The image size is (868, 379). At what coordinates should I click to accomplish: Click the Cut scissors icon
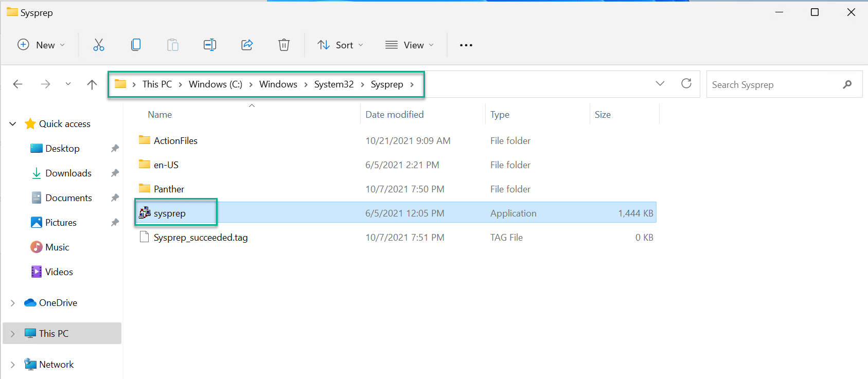pos(99,45)
